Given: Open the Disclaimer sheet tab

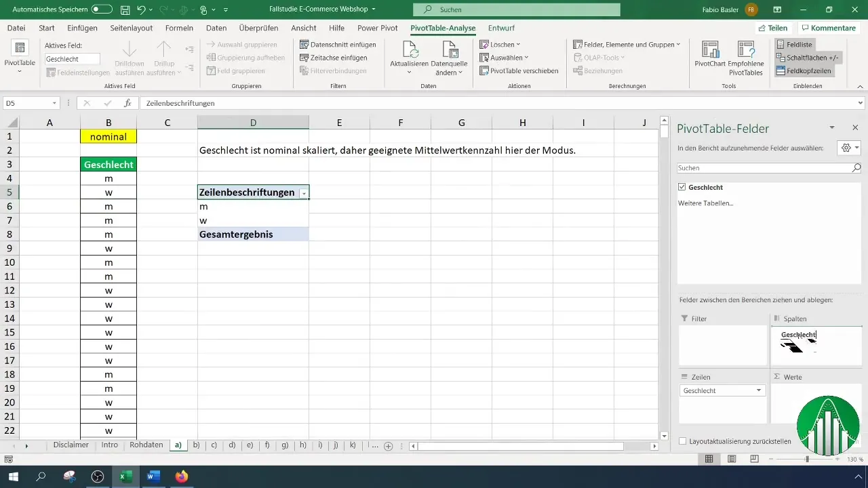Looking at the screenshot, I should point(71,445).
